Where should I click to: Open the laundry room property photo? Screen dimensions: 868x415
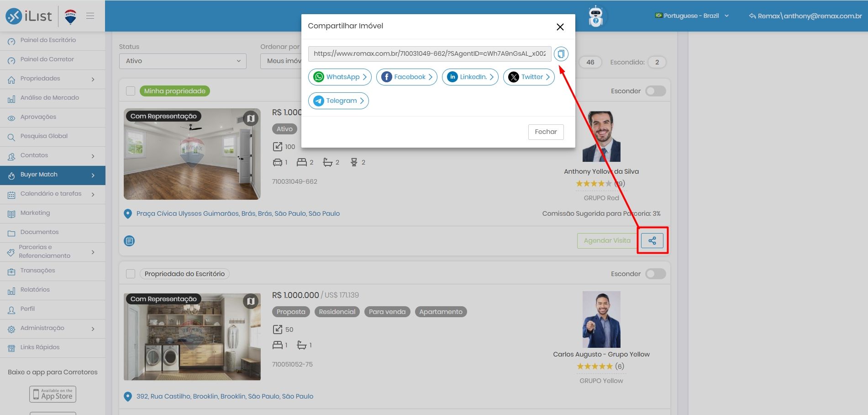click(x=192, y=337)
